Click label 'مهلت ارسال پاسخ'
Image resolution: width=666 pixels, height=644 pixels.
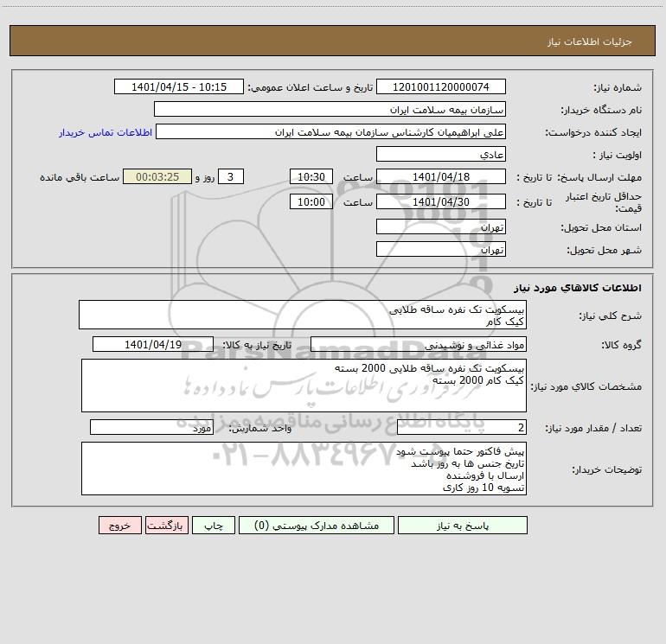pyautogui.click(x=599, y=177)
